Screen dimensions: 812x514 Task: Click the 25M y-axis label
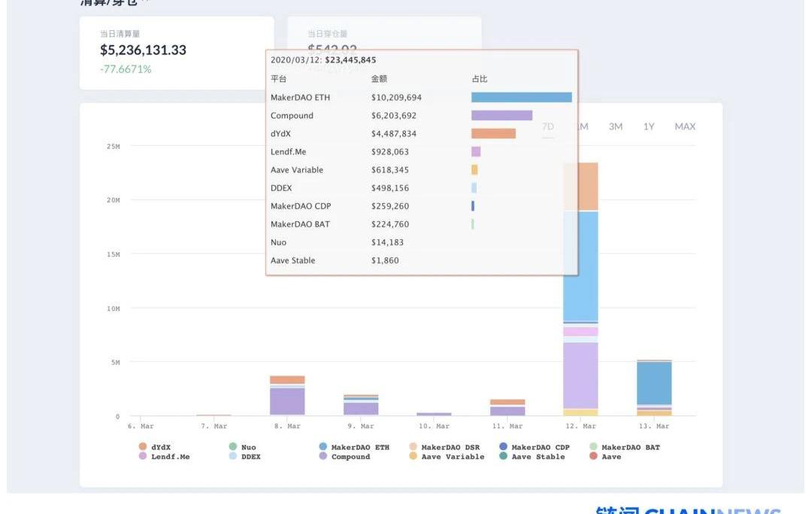[x=114, y=147]
